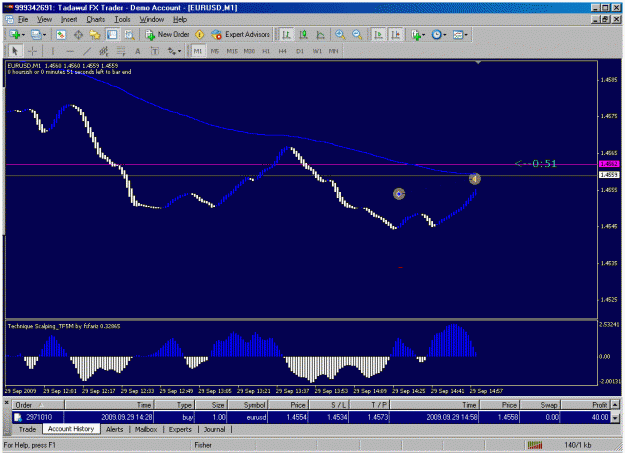Viewport: 625px width, 453px height.
Task: Open the Templates icon
Action: pyautogui.click(x=458, y=35)
